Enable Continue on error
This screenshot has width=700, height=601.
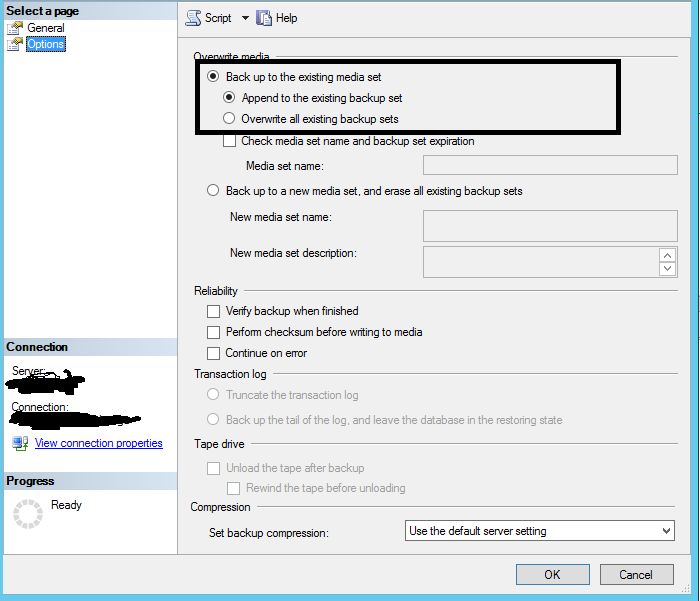point(213,353)
